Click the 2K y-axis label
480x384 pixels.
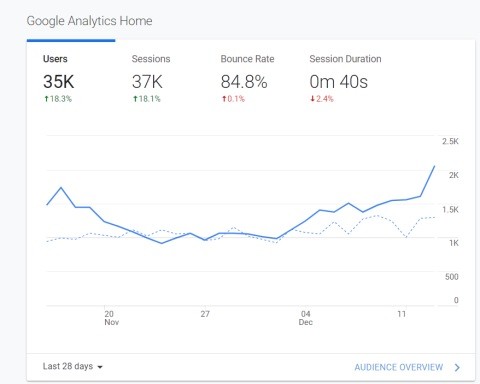click(x=454, y=175)
